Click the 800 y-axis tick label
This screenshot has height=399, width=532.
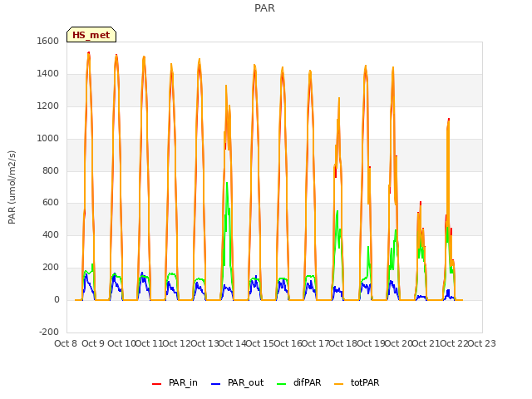click(x=51, y=170)
